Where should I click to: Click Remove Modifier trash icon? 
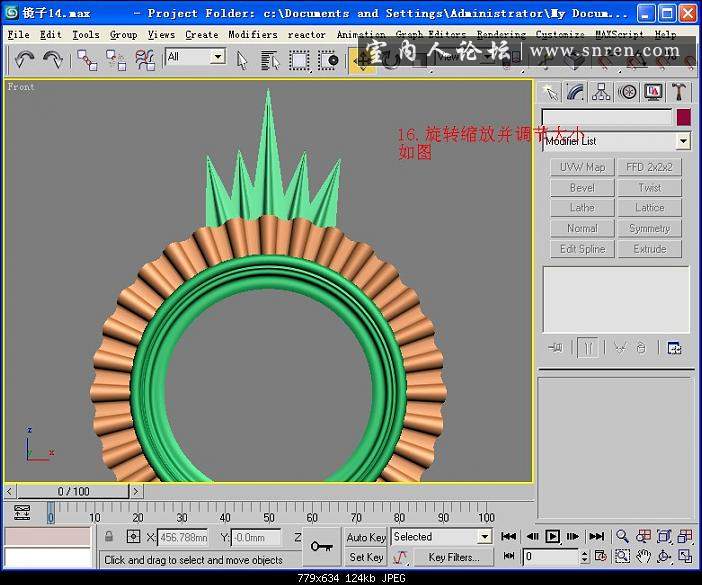[x=642, y=347]
